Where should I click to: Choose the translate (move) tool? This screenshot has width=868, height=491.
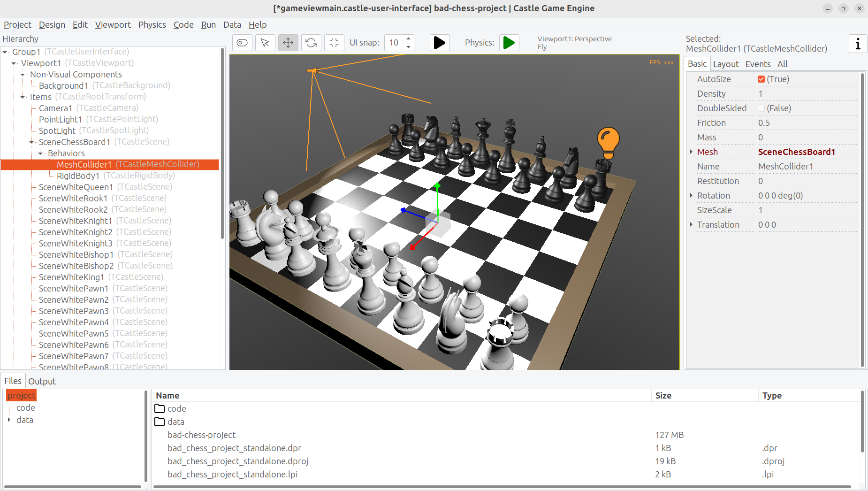pos(288,43)
